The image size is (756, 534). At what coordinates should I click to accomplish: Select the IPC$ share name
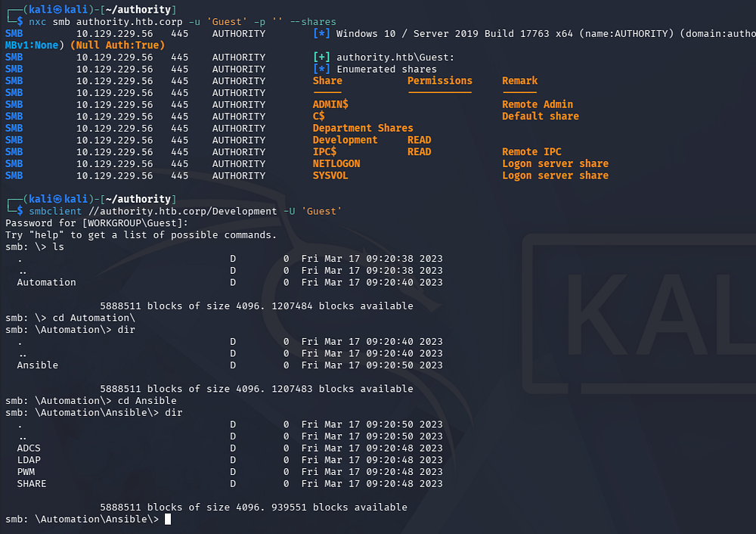[x=324, y=151]
